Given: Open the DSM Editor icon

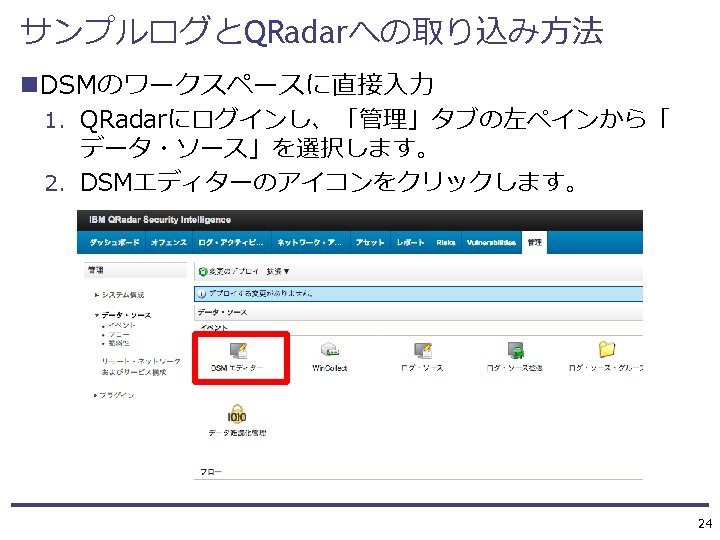Looking at the screenshot, I should 239,351.
